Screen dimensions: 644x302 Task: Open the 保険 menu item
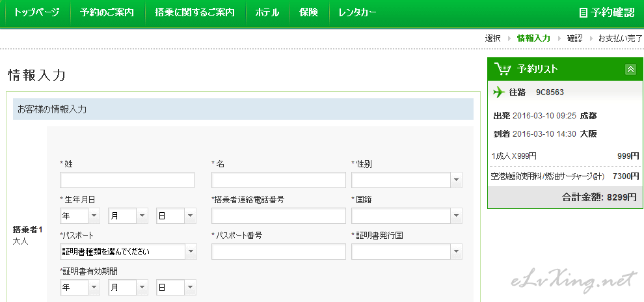click(308, 12)
